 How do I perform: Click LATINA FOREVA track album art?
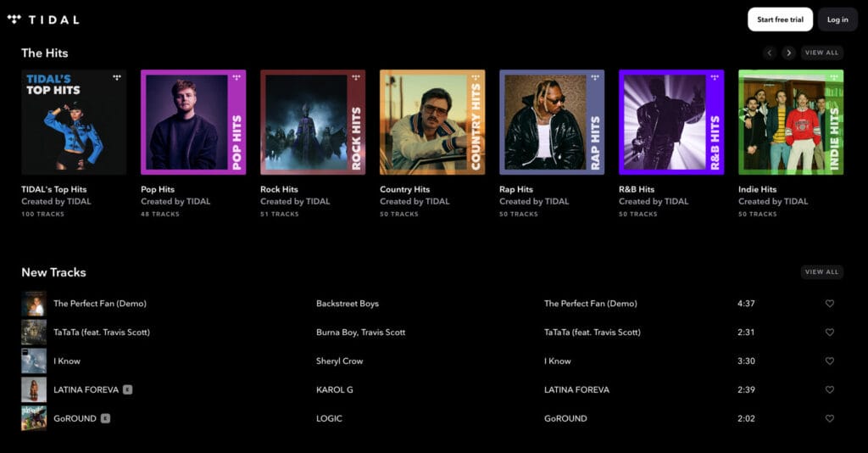[x=34, y=390]
